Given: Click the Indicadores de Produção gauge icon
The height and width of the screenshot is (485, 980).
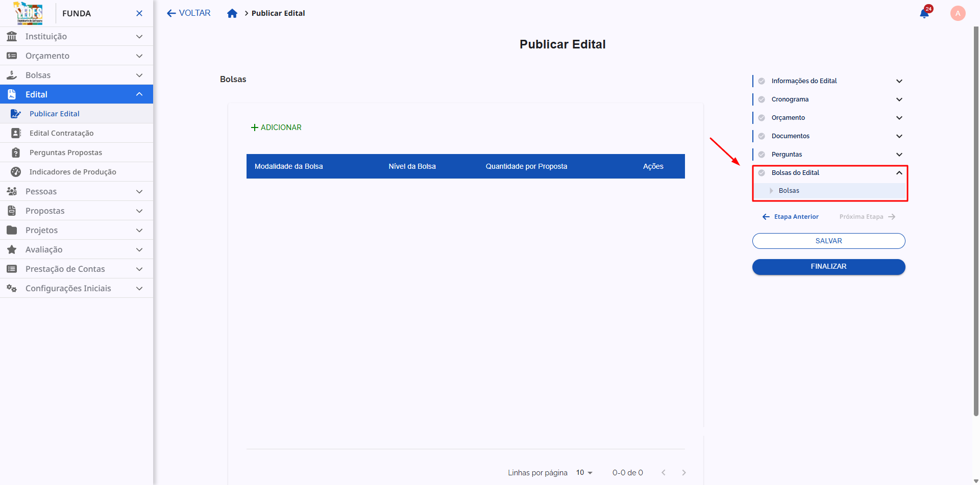Looking at the screenshot, I should pyautogui.click(x=16, y=172).
